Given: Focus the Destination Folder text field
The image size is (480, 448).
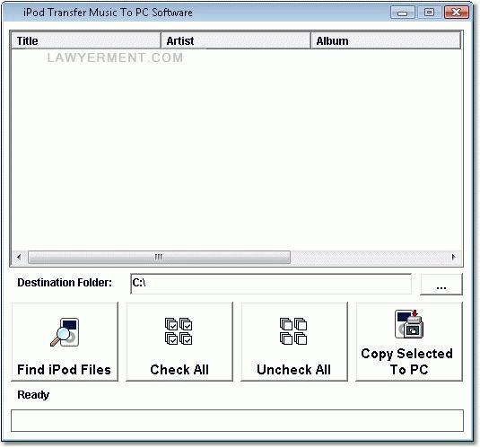Looking at the screenshot, I should pyautogui.click(x=271, y=284).
